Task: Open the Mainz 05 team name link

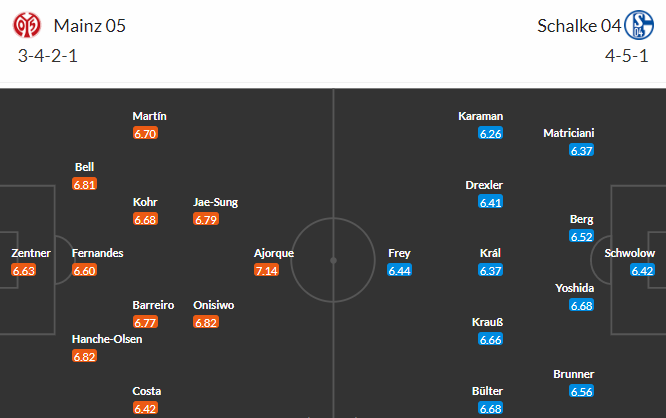Action: [90, 26]
